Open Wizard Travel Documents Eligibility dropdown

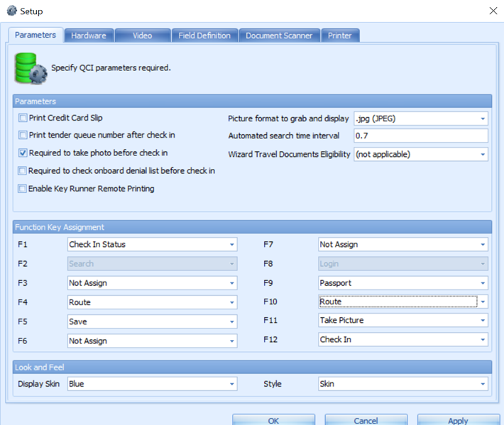click(421, 154)
